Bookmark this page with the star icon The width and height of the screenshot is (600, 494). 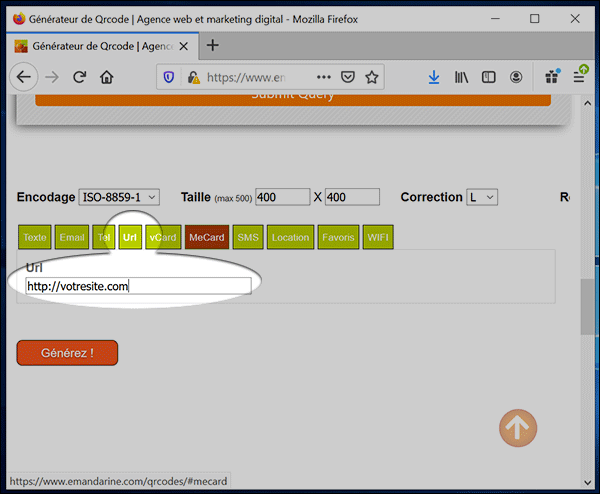pyautogui.click(x=372, y=77)
